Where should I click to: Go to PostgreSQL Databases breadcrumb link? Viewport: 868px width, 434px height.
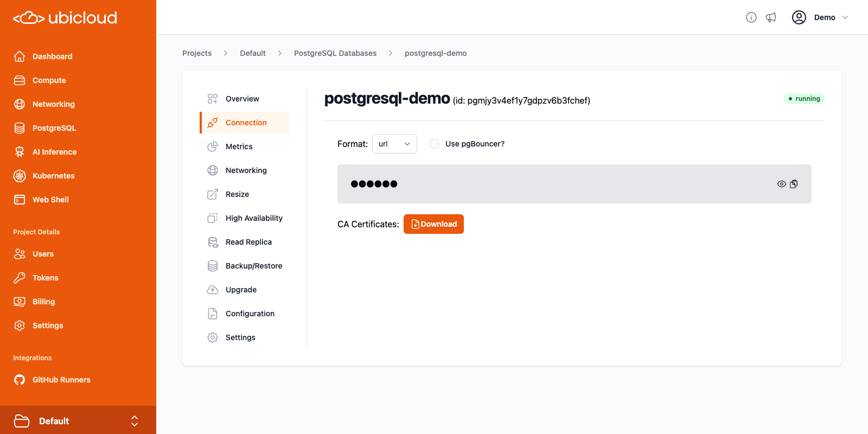(335, 53)
